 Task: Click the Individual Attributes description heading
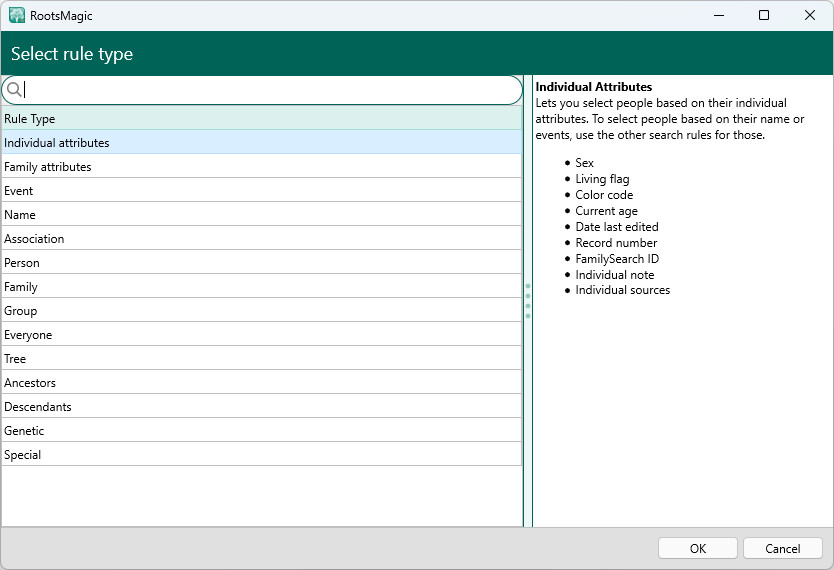click(x=594, y=87)
